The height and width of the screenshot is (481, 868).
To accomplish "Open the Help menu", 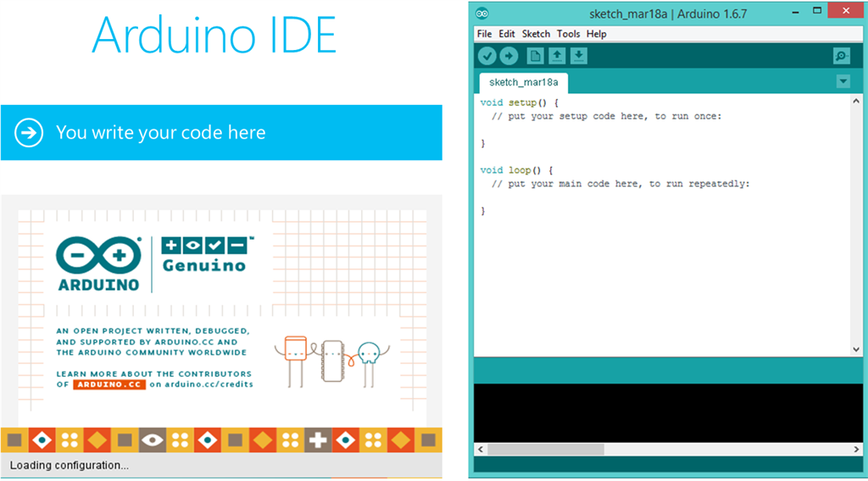I will coord(597,34).
